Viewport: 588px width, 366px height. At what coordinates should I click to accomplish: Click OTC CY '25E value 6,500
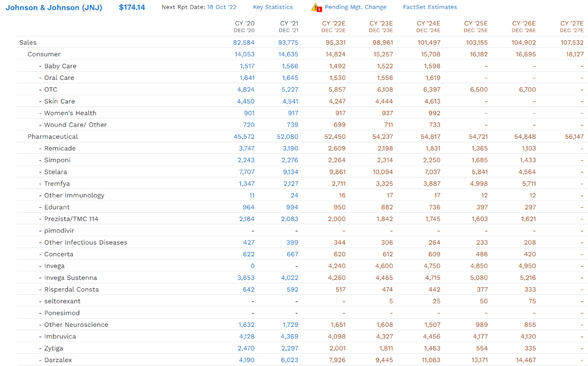pyautogui.click(x=479, y=90)
